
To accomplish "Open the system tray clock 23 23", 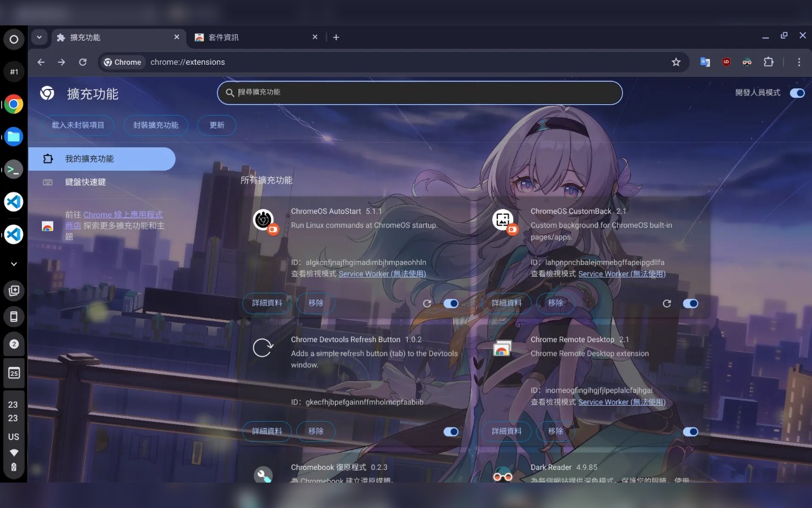I will click(x=13, y=411).
